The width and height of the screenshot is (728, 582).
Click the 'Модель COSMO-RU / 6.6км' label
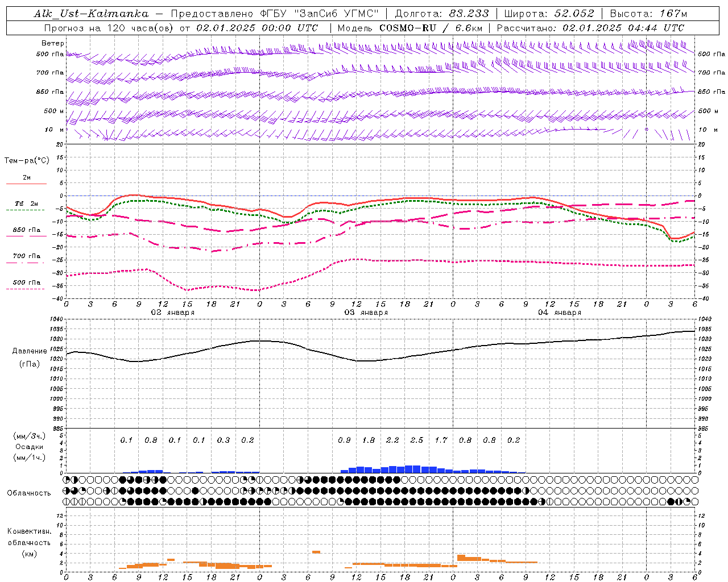coord(409,28)
